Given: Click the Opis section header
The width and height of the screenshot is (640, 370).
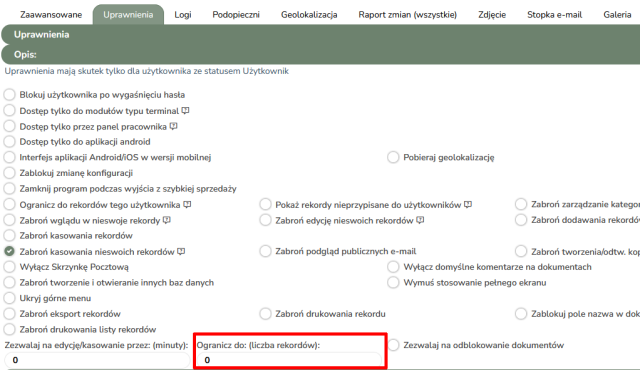Looking at the screenshot, I should [x=320, y=55].
